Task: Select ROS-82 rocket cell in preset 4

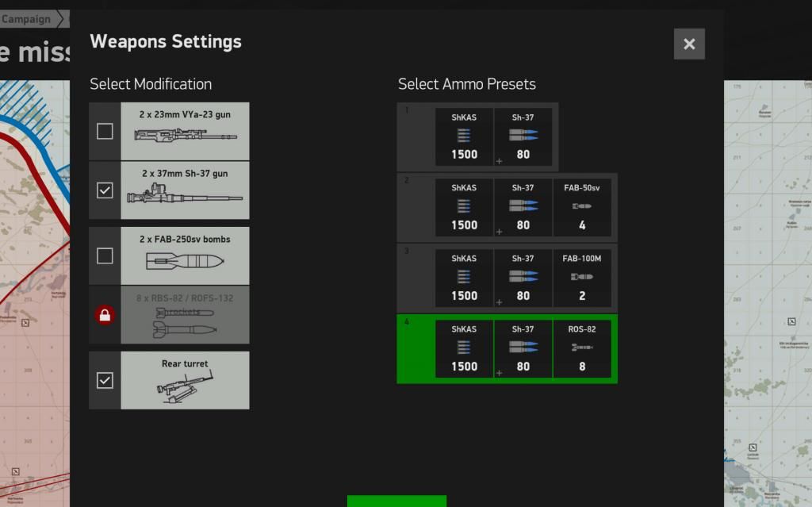Action: coord(581,349)
